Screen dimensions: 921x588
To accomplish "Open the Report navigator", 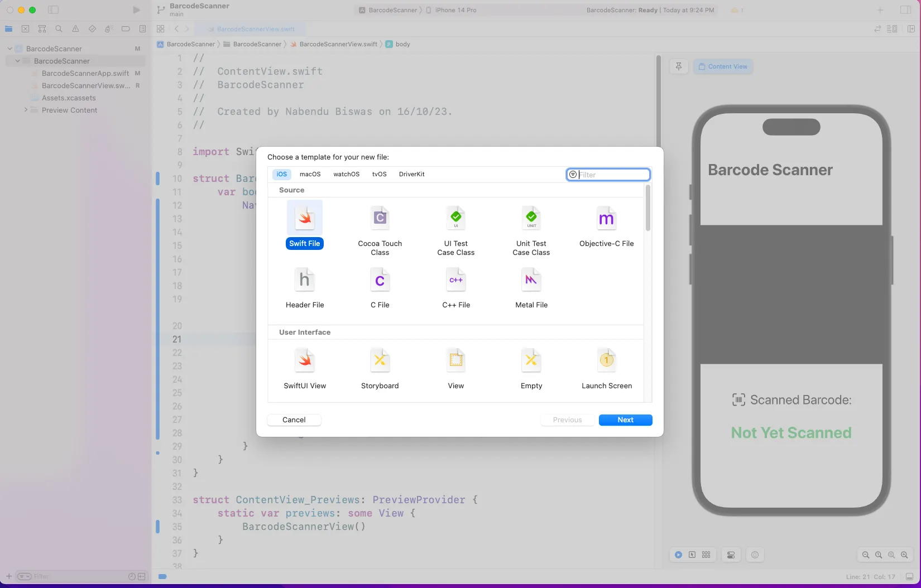I will pyautogui.click(x=142, y=29).
